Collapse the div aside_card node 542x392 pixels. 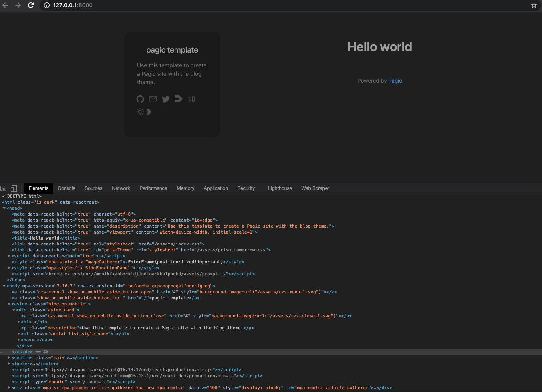click(x=14, y=310)
